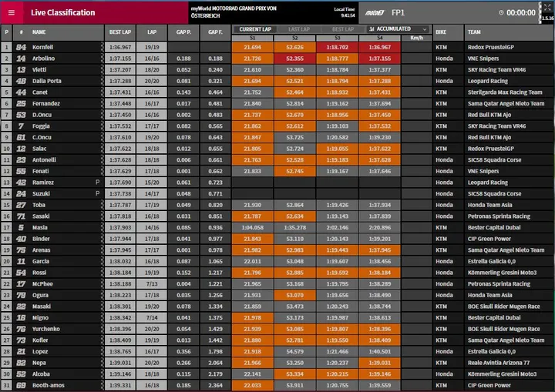Click the S2 sector column header
The width and height of the screenshot is (555, 392).
(x=294, y=38)
